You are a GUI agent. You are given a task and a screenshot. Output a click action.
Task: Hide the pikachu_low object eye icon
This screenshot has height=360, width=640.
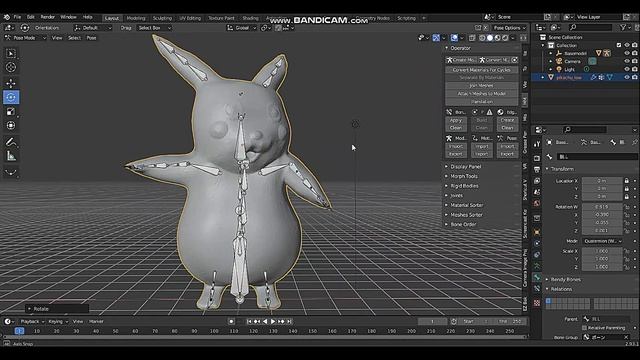point(627,77)
